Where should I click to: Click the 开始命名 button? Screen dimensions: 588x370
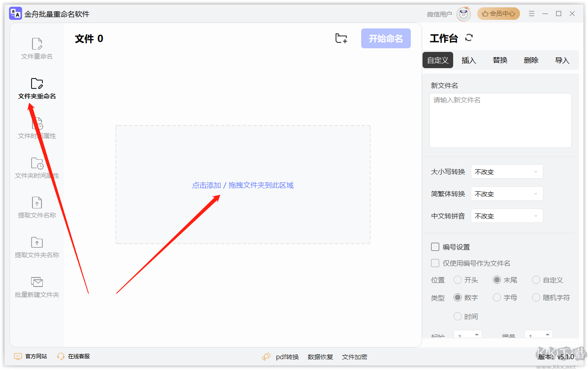[386, 38]
